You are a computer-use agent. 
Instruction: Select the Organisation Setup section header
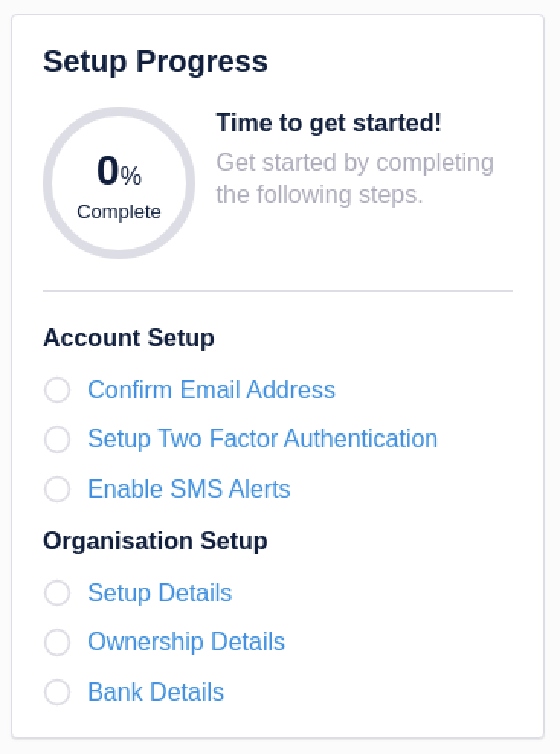155,541
